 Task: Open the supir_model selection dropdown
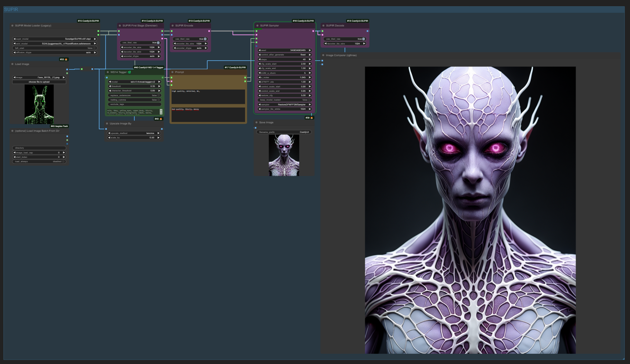pyautogui.click(x=55, y=39)
